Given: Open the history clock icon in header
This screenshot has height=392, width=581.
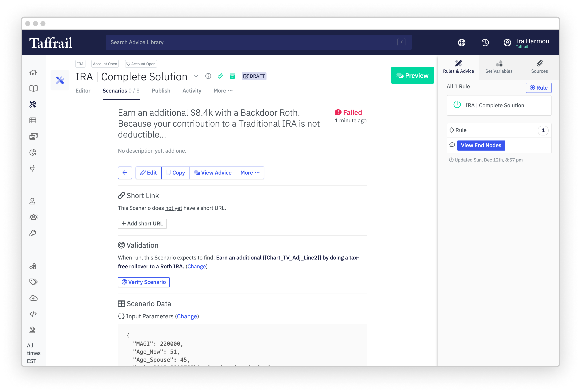Looking at the screenshot, I should [485, 42].
